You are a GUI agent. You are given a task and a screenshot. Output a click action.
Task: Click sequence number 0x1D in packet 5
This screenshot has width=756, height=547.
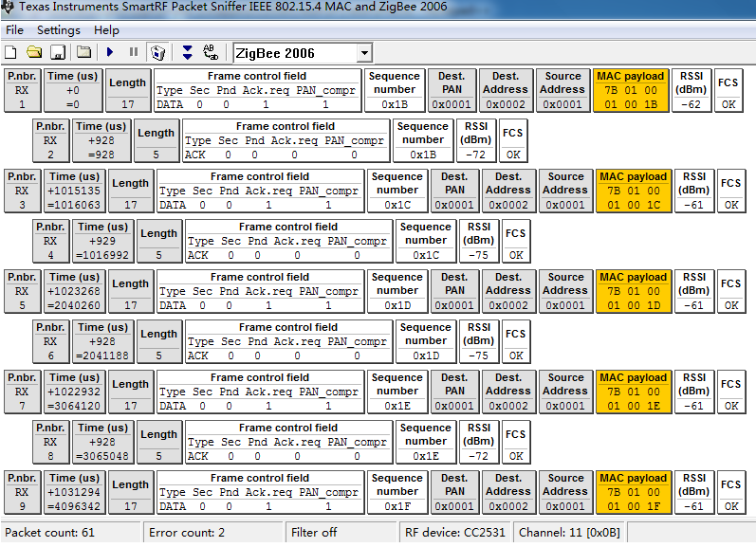click(397, 291)
